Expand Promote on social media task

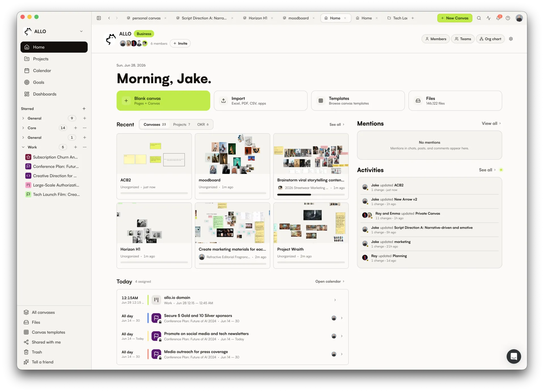[342, 336]
